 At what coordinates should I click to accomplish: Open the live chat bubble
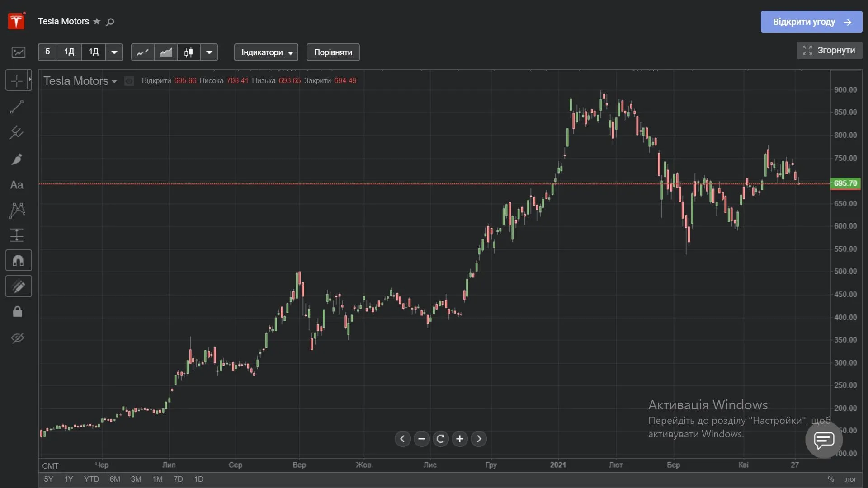824,439
